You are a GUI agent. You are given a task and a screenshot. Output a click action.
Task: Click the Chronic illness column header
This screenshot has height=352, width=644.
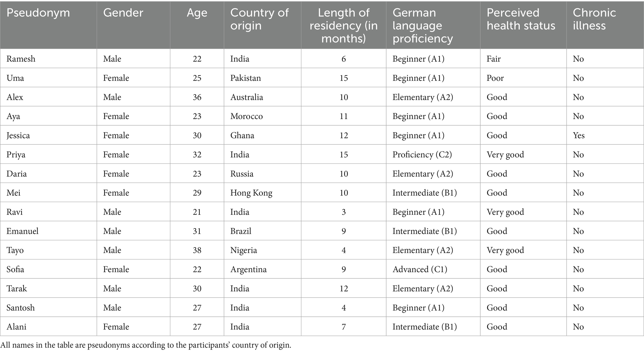coord(594,19)
